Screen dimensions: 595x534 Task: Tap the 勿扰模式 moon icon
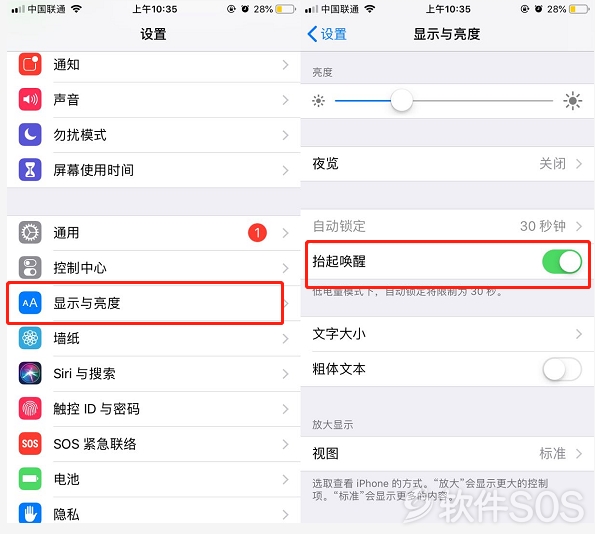[x=30, y=135]
